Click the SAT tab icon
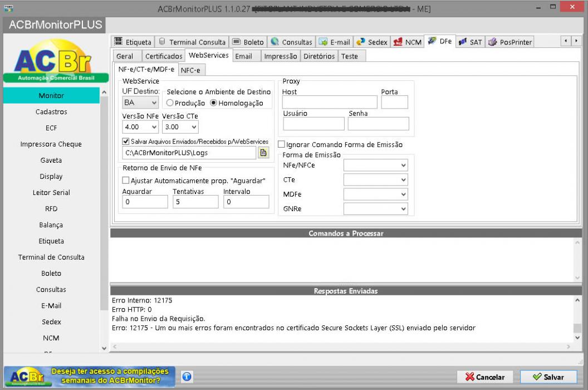588x390 pixels. [462, 41]
